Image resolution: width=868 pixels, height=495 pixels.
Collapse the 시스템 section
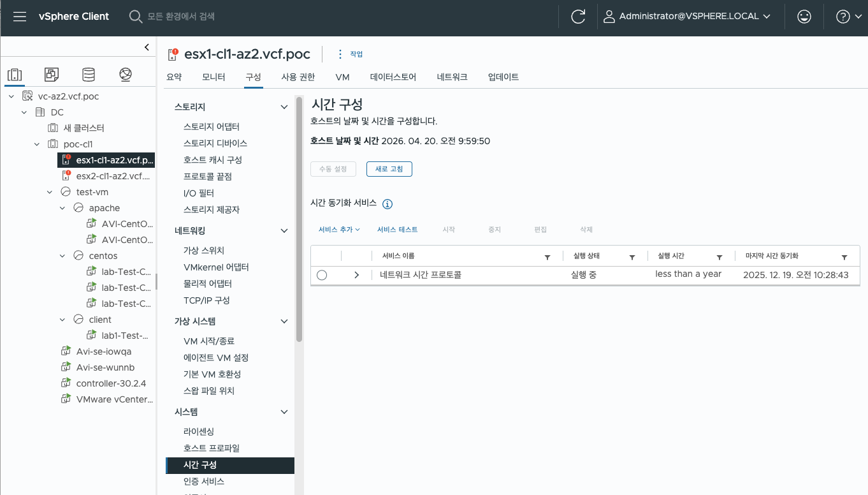[284, 412]
